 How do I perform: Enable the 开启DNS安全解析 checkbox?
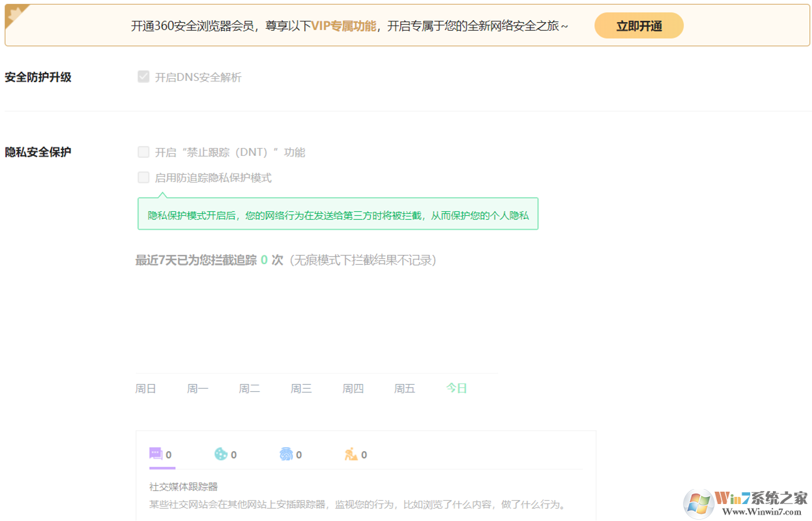[x=143, y=76]
